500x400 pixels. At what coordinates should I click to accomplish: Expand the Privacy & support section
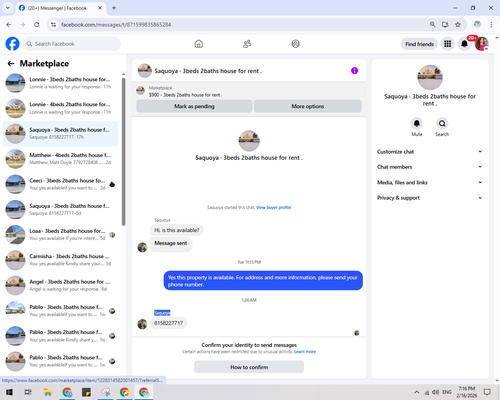pyautogui.click(x=430, y=198)
